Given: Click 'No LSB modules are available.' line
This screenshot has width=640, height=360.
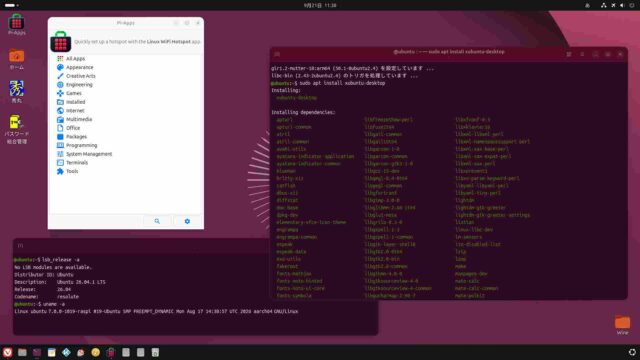Looking at the screenshot, I should pyautogui.click(x=53, y=267).
